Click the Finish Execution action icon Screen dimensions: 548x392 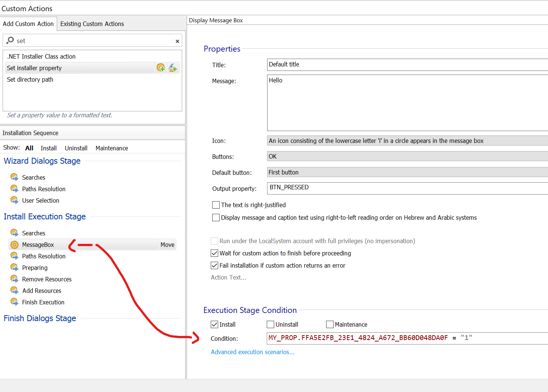14,302
